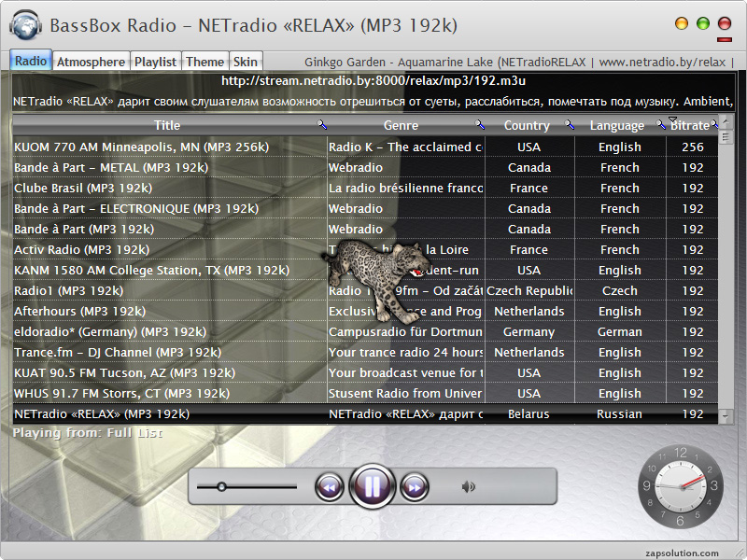The image size is (747, 560).
Task: Sort stations by Country column header
Action: pos(527,125)
